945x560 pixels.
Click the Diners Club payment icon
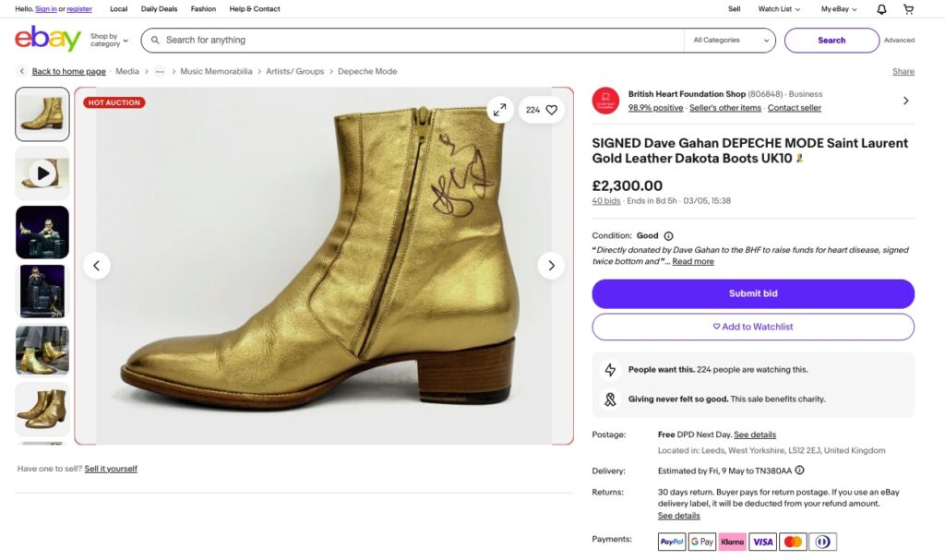click(822, 542)
